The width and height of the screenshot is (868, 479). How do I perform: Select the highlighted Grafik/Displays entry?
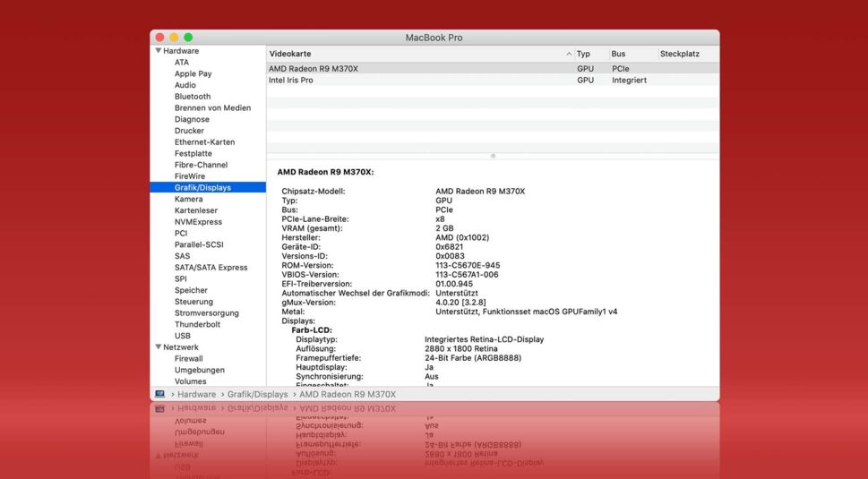point(208,187)
